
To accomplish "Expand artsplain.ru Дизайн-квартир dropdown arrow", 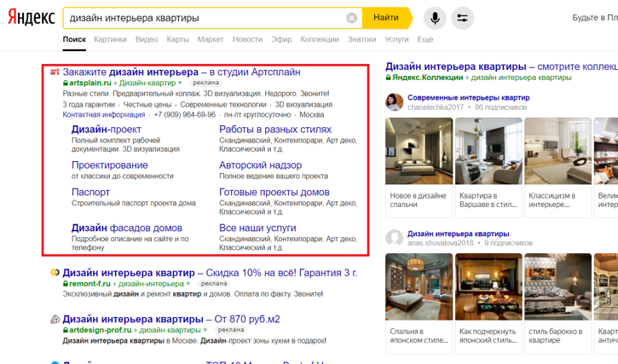I will click(180, 83).
